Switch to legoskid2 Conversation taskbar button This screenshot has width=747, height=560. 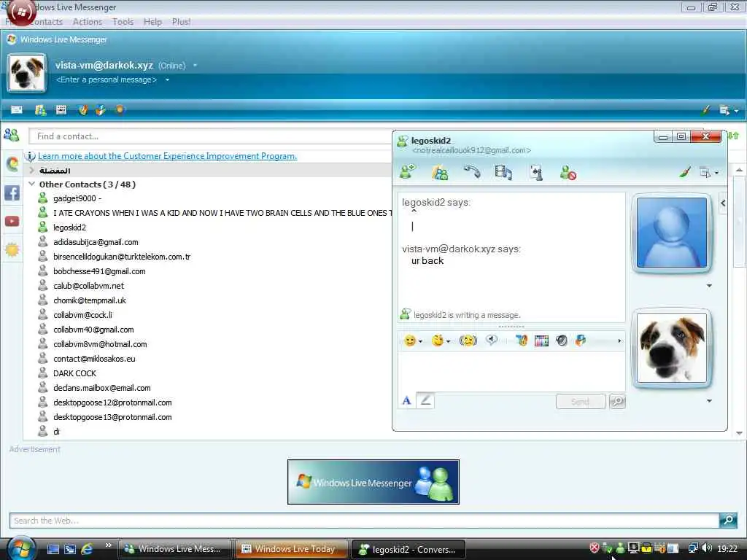409,550
